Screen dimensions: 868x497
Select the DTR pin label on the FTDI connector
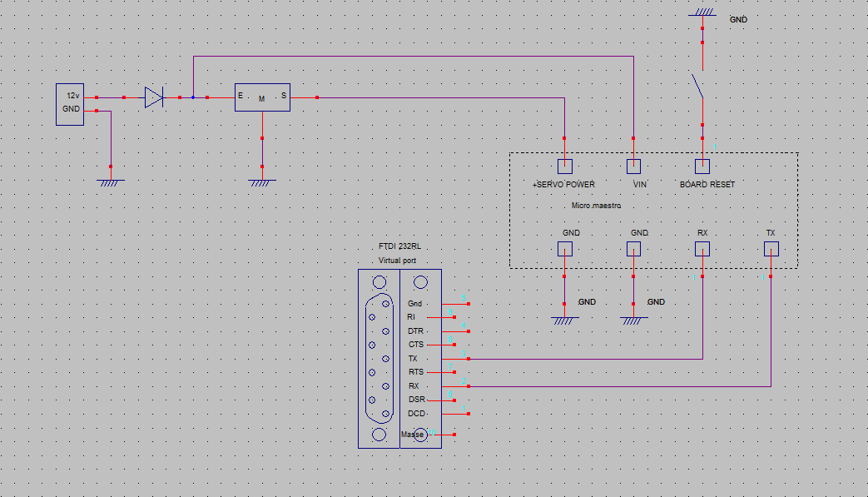click(415, 331)
